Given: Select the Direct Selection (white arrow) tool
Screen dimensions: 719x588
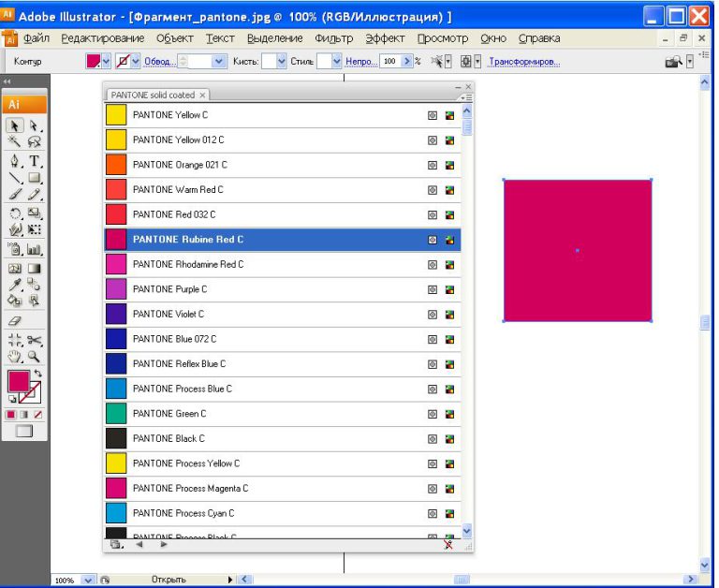Looking at the screenshot, I should [34, 125].
